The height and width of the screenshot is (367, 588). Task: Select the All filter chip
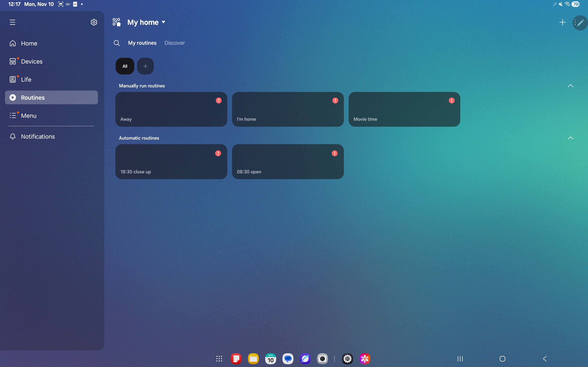coord(125,66)
